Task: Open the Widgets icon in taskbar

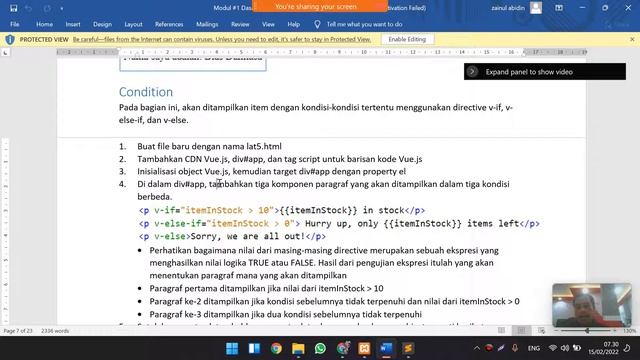Action: coord(254,348)
